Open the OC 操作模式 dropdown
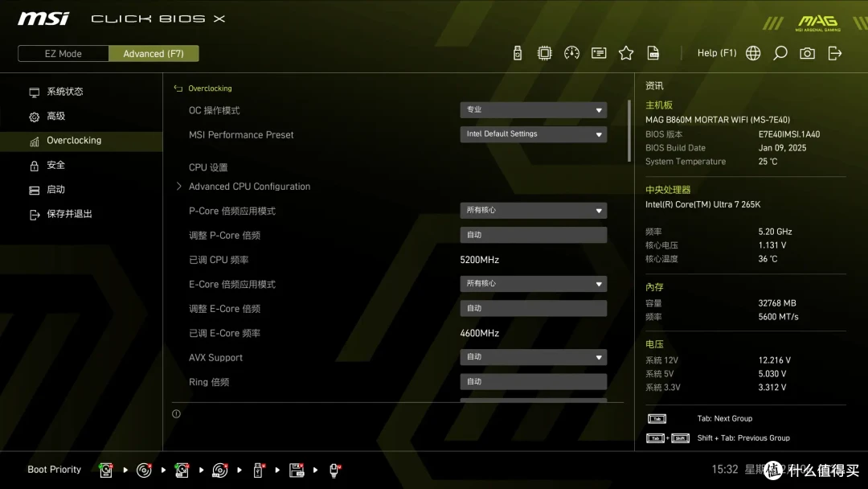The height and width of the screenshot is (489, 868). coord(533,109)
